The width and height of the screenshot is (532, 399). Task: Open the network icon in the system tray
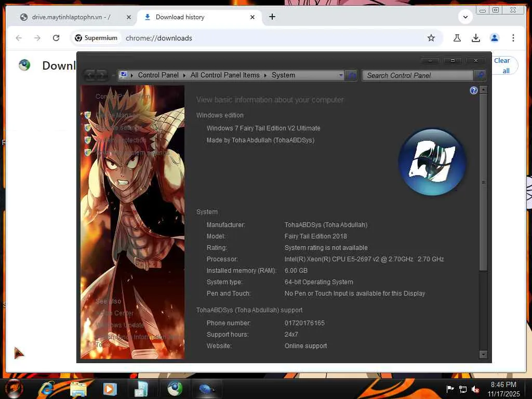coord(463,389)
